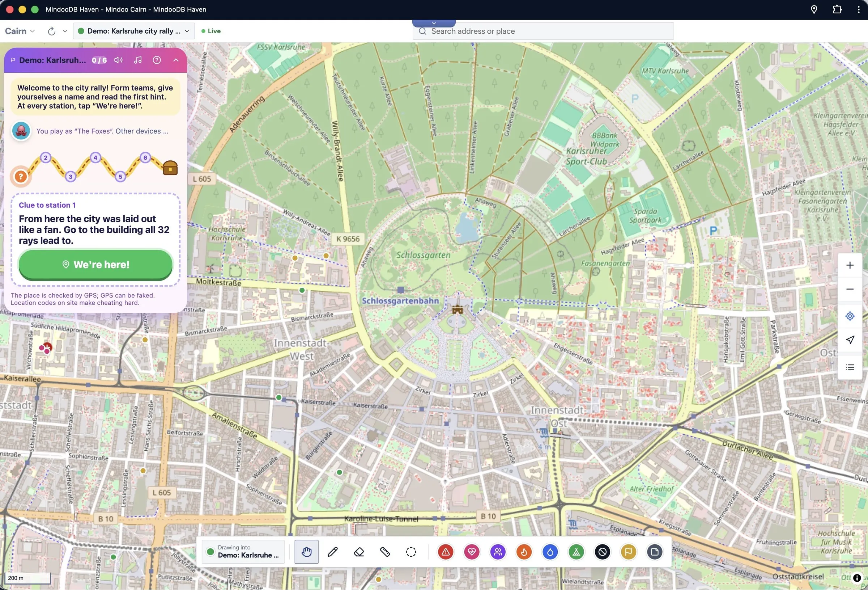Click The Foxes octopus team avatar
This screenshot has width=868, height=590.
pyautogui.click(x=21, y=131)
